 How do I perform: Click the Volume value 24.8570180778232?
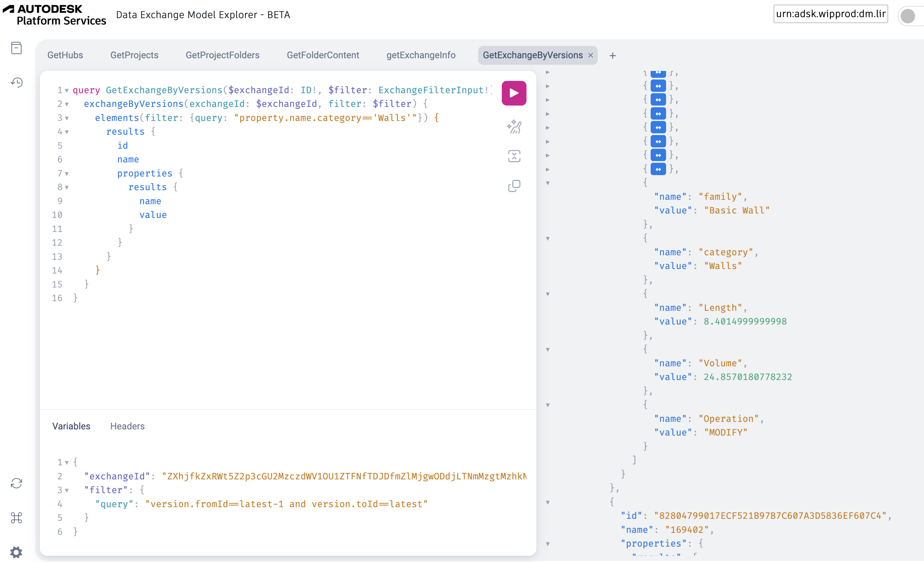click(x=748, y=377)
